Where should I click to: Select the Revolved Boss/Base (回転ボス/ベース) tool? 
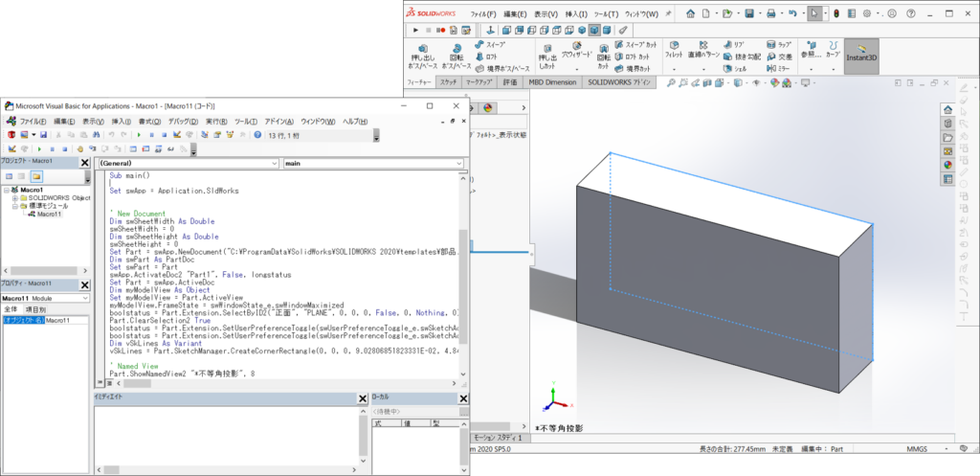tap(457, 57)
